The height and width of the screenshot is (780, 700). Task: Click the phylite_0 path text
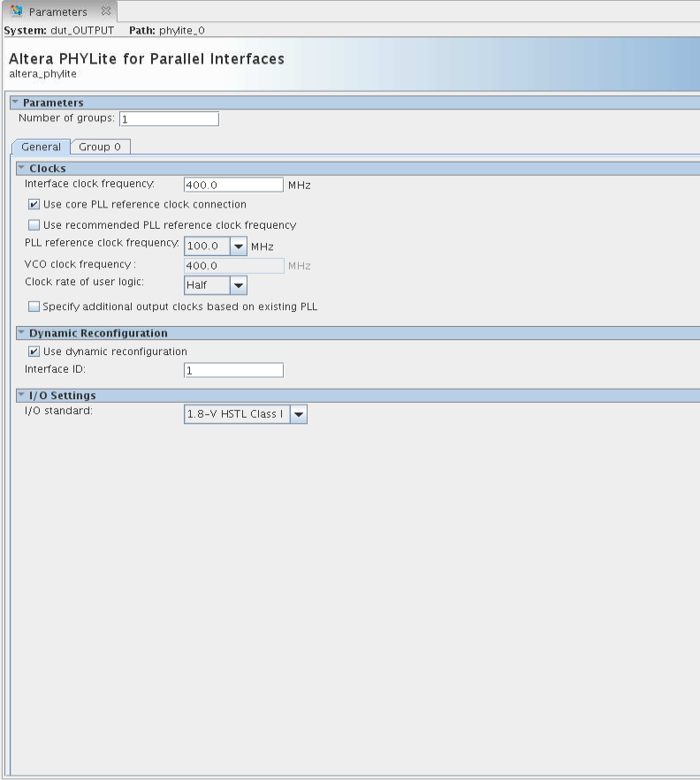[182, 30]
